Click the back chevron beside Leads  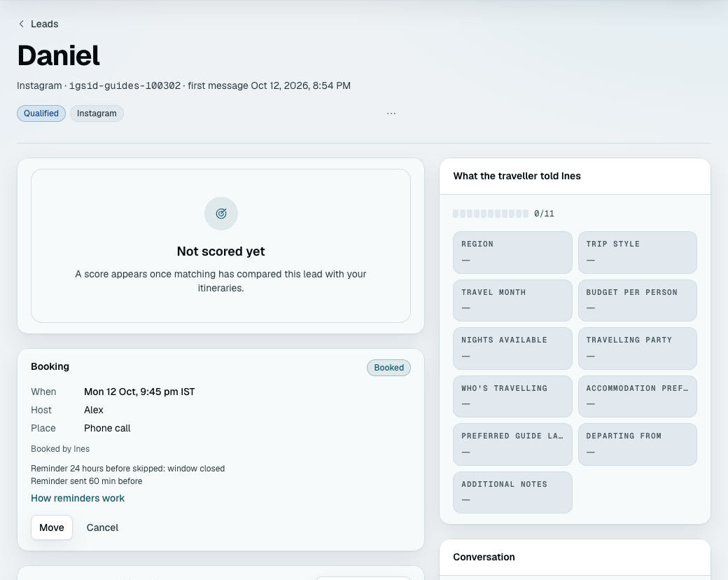tap(22, 24)
